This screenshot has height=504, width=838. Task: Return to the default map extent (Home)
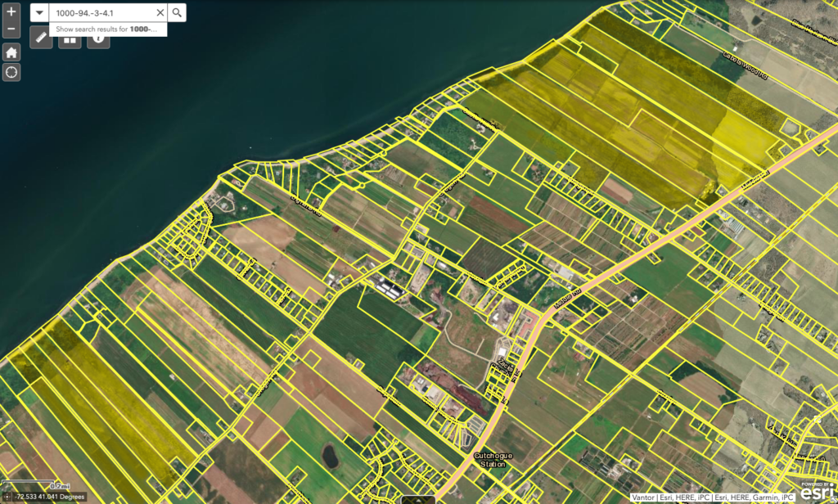pyautogui.click(x=11, y=52)
